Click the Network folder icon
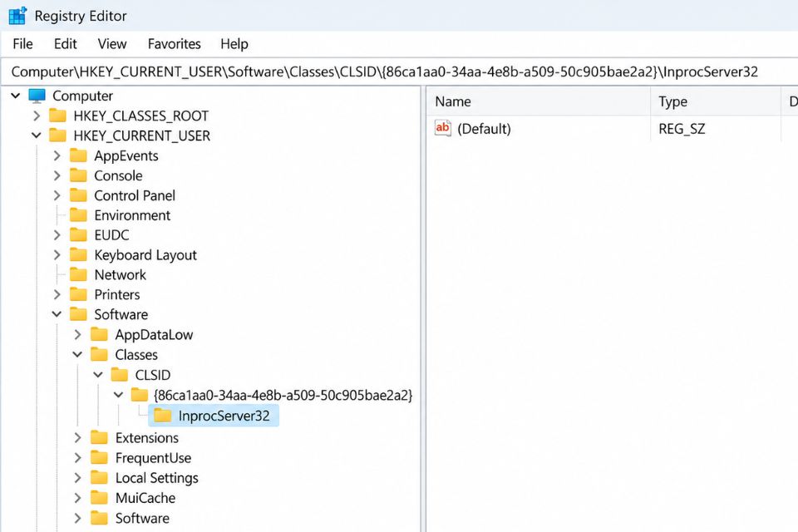Viewport: 798px width, 532px height. (x=78, y=274)
